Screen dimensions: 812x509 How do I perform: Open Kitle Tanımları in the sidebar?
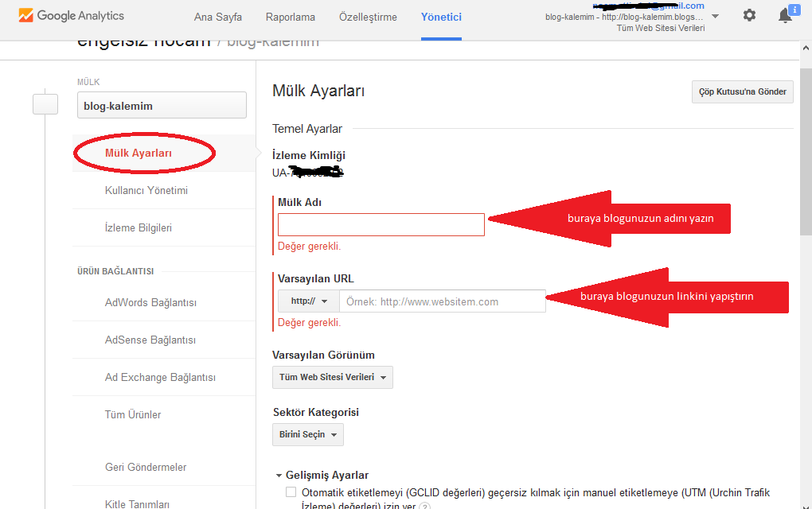pyautogui.click(x=137, y=503)
